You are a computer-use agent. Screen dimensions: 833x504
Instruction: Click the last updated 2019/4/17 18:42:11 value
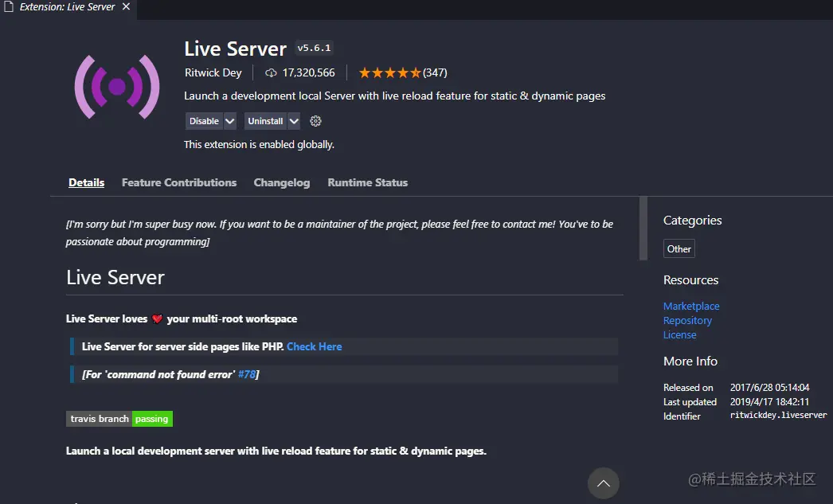pos(769,402)
